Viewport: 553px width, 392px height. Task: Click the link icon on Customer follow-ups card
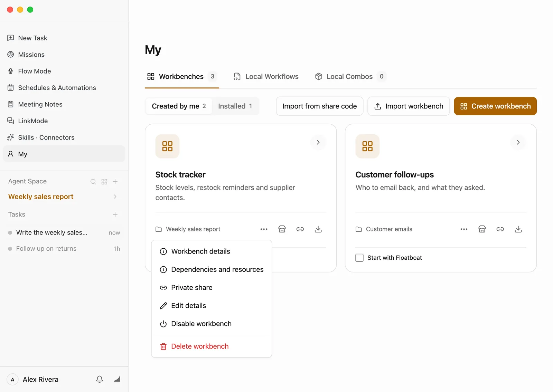(x=500, y=229)
